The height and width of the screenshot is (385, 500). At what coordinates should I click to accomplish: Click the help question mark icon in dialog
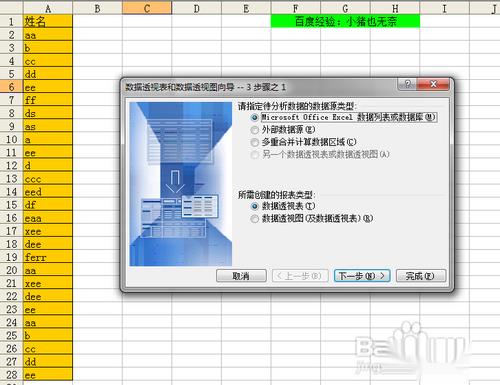pyautogui.click(x=407, y=84)
